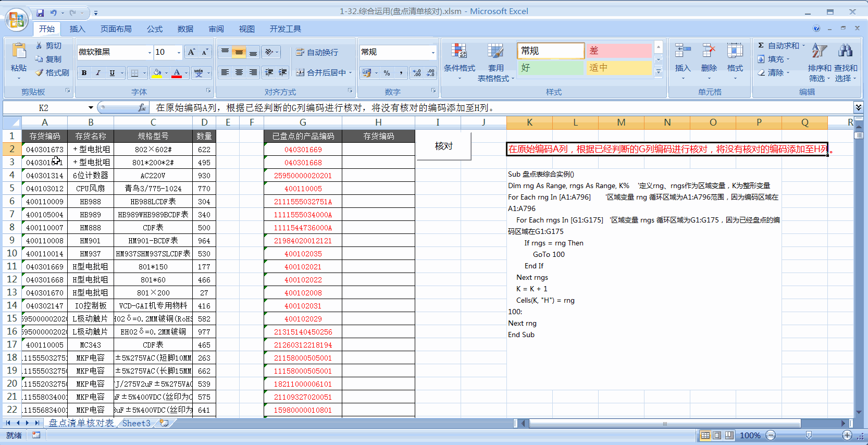Insert a new worksheet tab
Screen dimensions: 868x445
coord(164,423)
